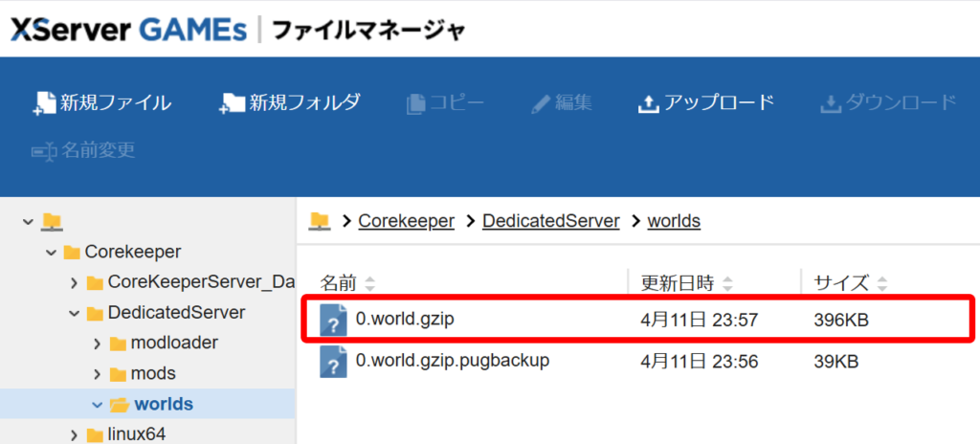Expand the modloader folder chevron
The width and height of the screenshot is (980, 444).
(x=97, y=343)
